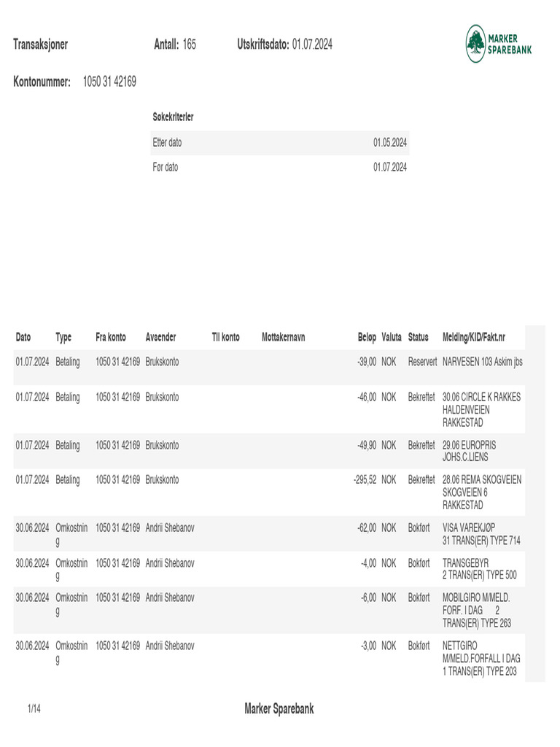Click the Dato column header

(23, 338)
